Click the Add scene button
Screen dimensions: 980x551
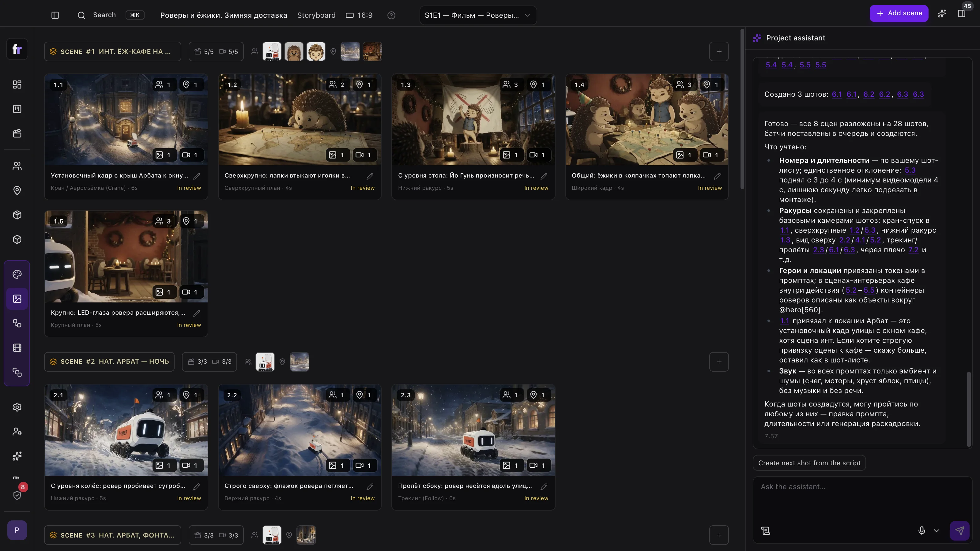899,13
